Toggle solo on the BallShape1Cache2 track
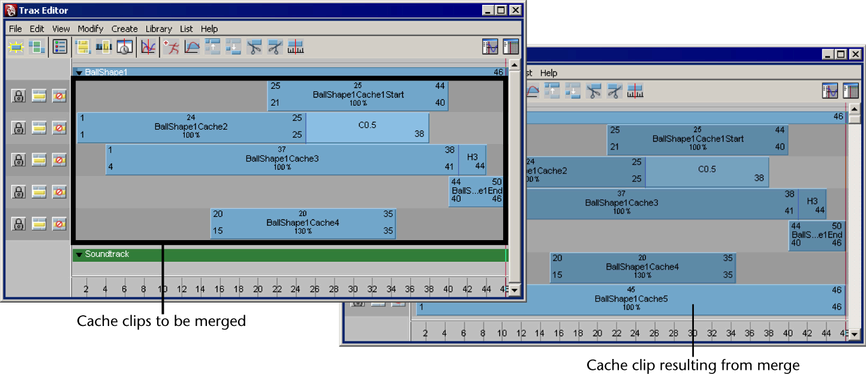 [x=39, y=128]
